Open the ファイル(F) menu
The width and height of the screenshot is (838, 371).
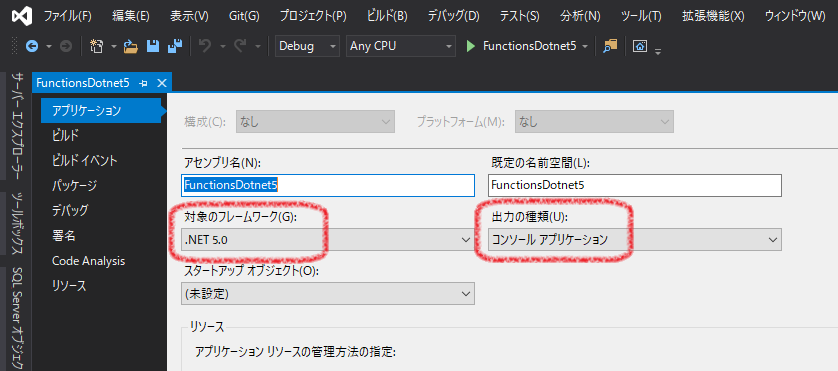tap(68, 16)
